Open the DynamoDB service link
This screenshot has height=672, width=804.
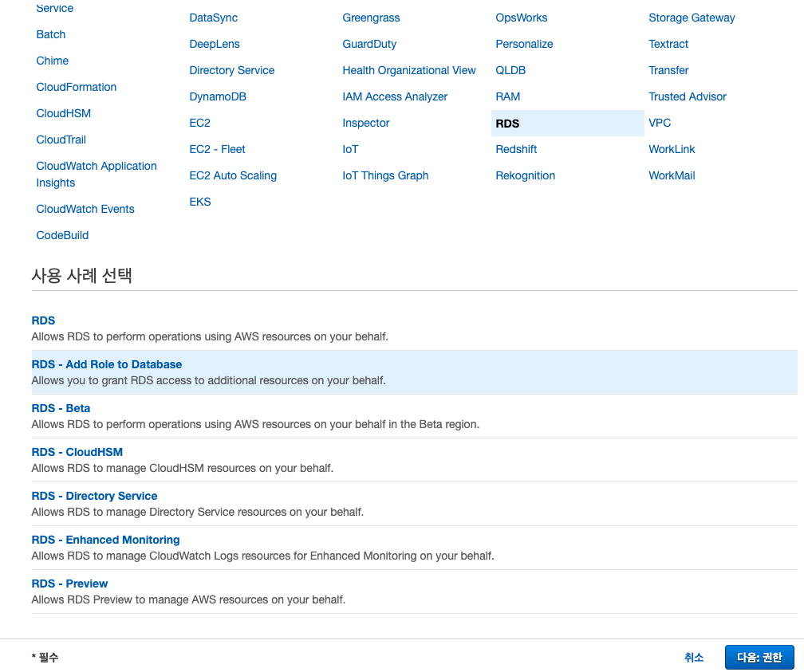[218, 96]
